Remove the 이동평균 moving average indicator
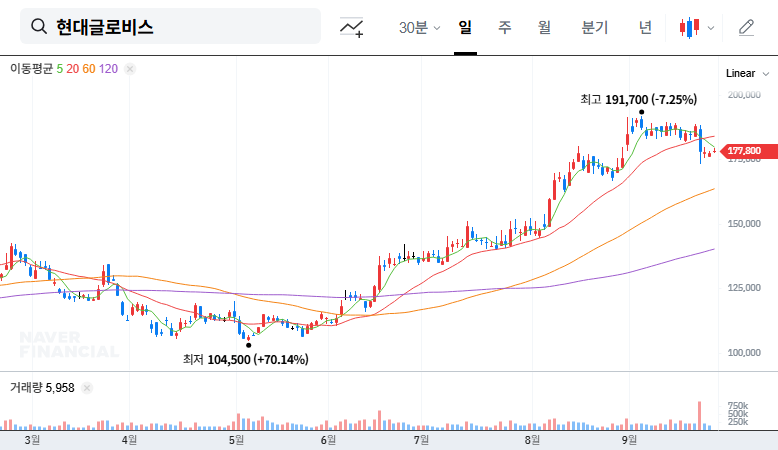The width and height of the screenshot is (778, 450). tap(130, 69)
